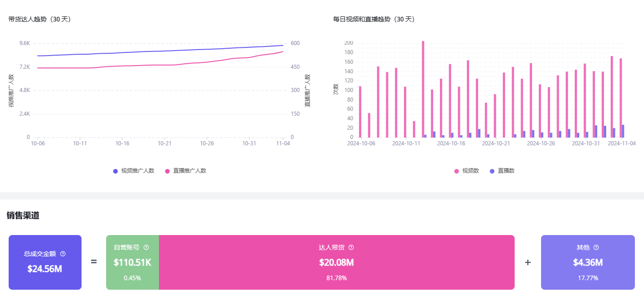
Task: Click the 销售渠道 section heading
Action: pyautogui.click(x=23, y=215)
